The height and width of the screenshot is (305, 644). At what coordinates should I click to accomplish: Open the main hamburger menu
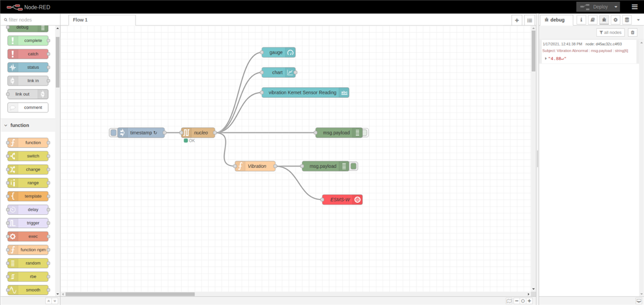[635, 7]
